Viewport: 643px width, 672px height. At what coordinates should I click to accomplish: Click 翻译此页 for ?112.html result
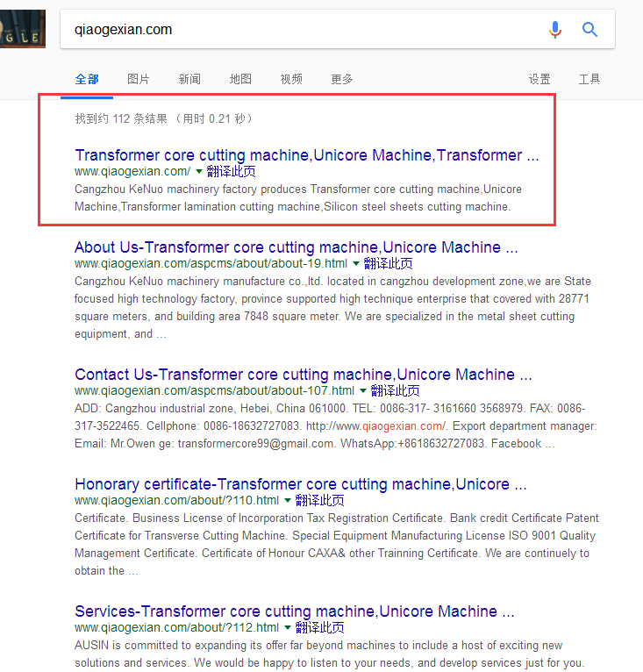319,628
